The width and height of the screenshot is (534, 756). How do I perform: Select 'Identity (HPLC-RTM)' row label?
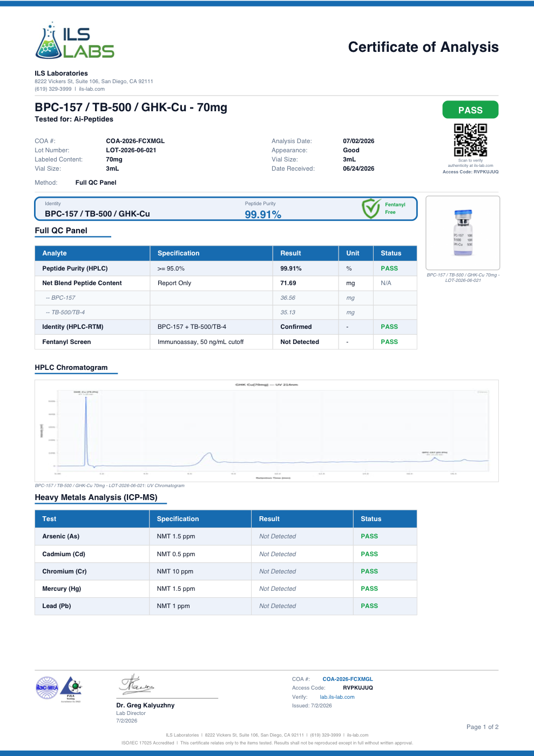73,327
